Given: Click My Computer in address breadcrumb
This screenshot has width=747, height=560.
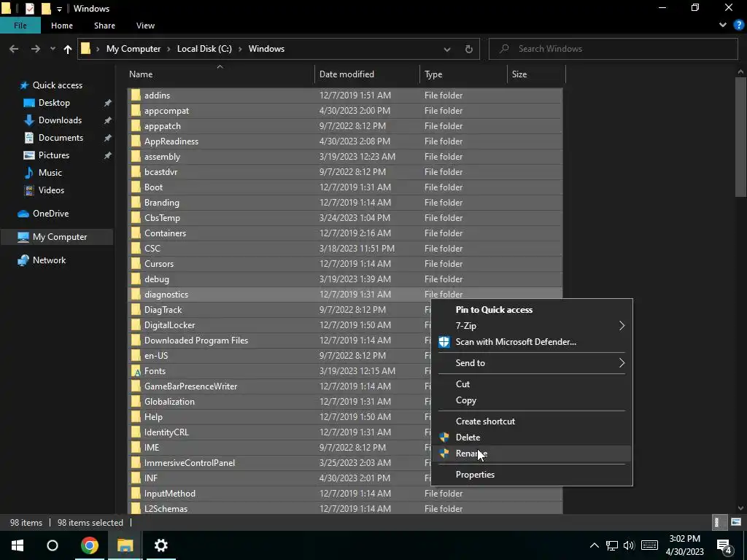Looking at the screenshot, I should click(x=133, y=49).
